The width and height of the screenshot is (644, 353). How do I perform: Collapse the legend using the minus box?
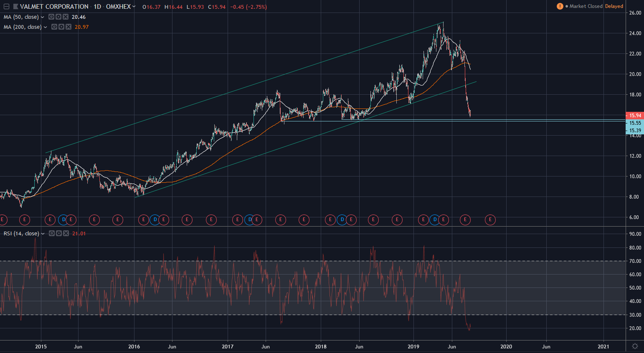[x=6, y=7]
